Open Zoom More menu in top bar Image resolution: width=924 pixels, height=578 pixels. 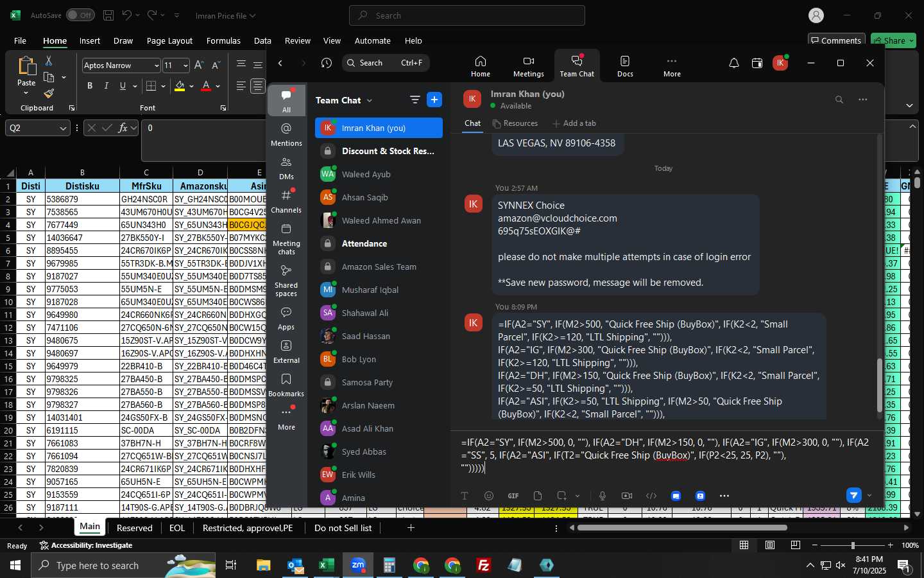[x=672, y=66]
